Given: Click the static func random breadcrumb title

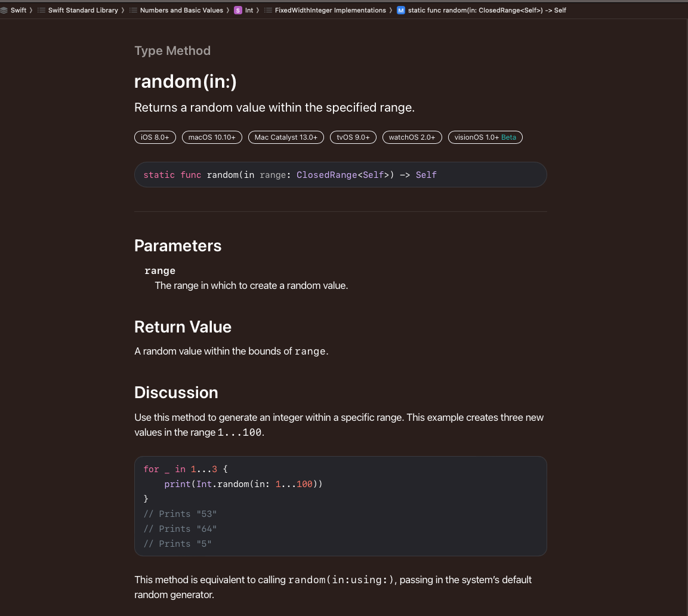Looking at the screenshot, I should (486, 10).
